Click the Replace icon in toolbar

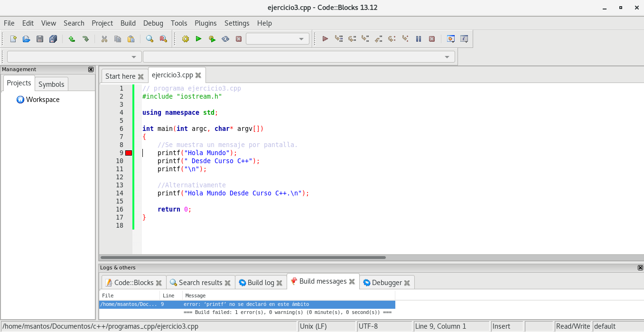pyautogui.click(x=163, y=39)
